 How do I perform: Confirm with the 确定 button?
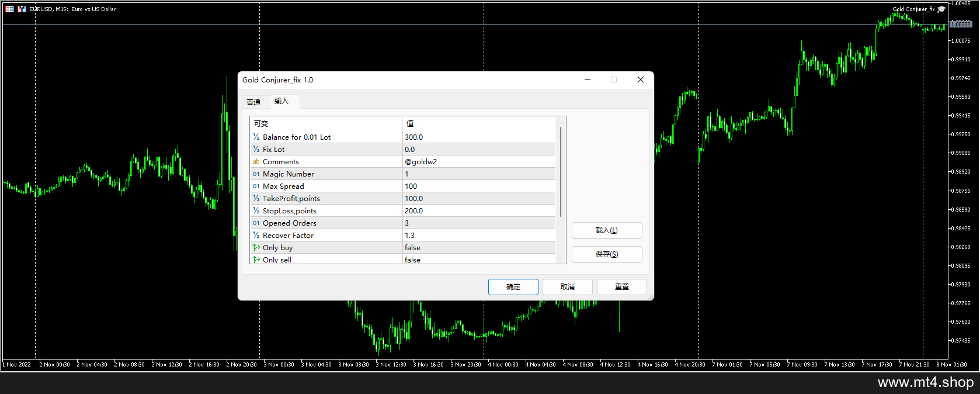(x=513, y=287)
